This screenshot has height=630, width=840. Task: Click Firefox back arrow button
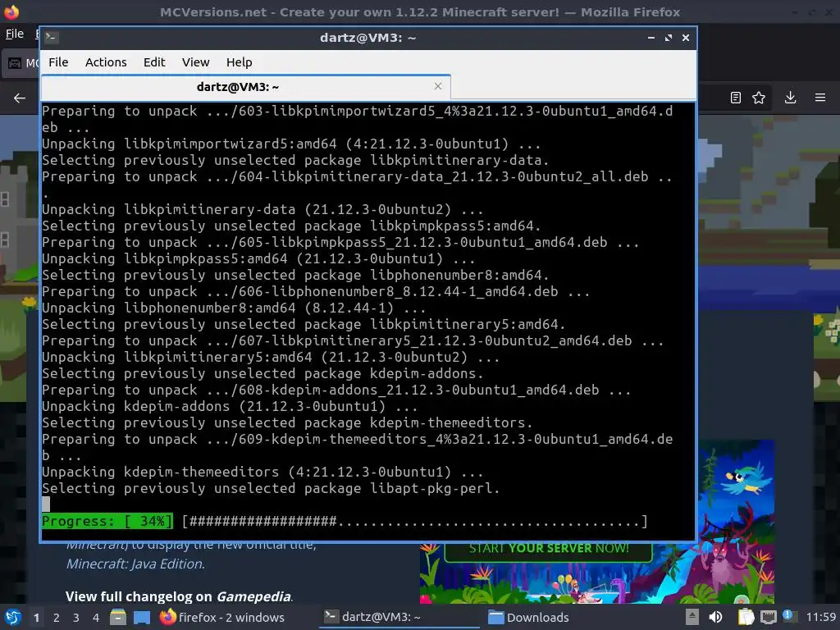20,98
